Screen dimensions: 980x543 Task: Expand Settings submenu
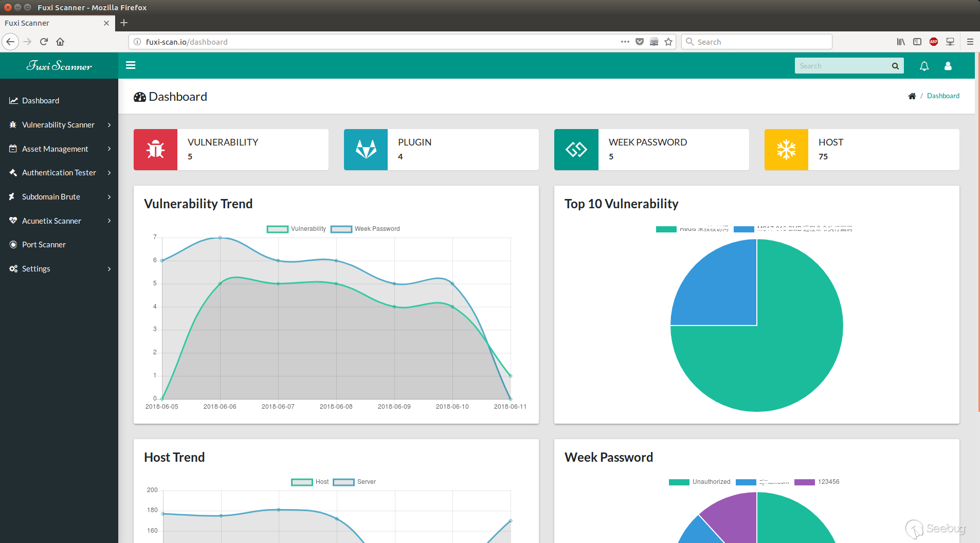click(x=59, y=268)
